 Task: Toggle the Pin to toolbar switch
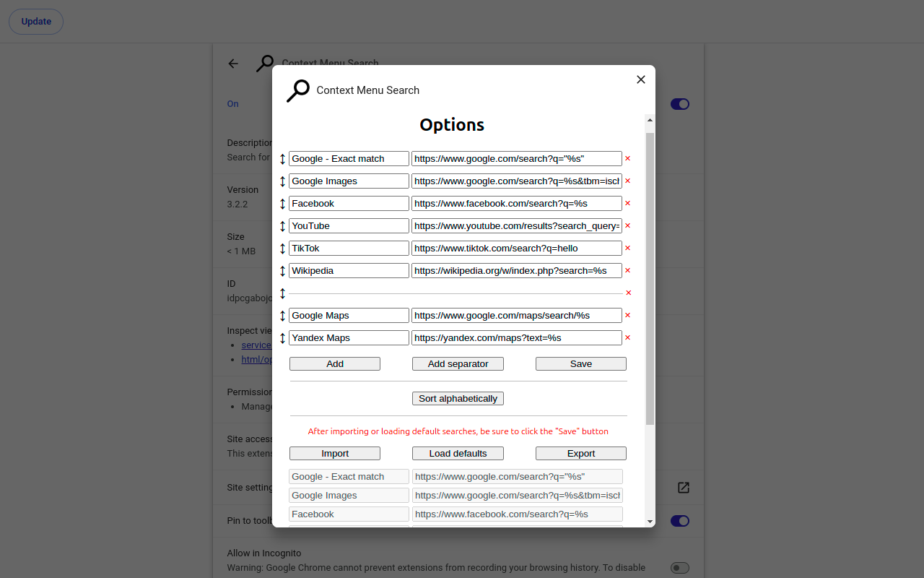click(x=680, y=521)
